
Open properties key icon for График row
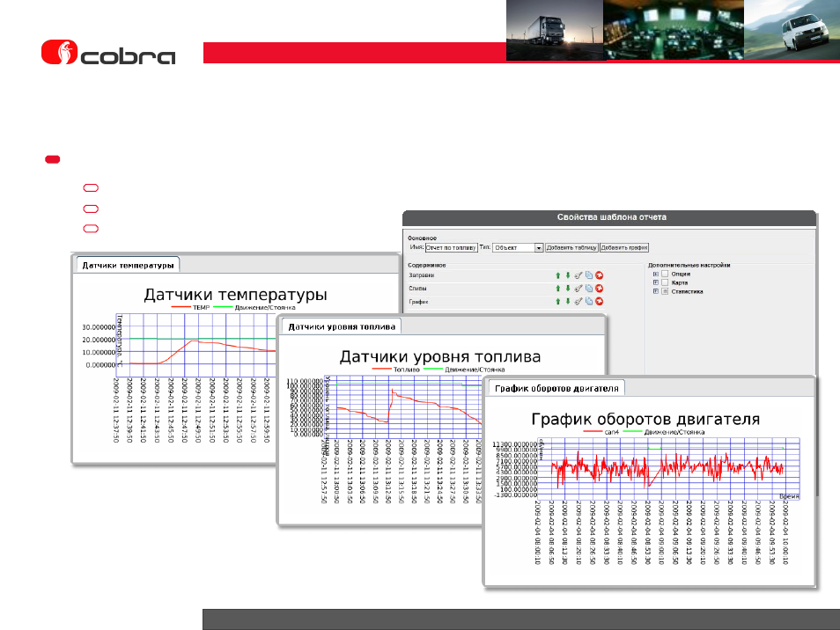coord(578,301)
